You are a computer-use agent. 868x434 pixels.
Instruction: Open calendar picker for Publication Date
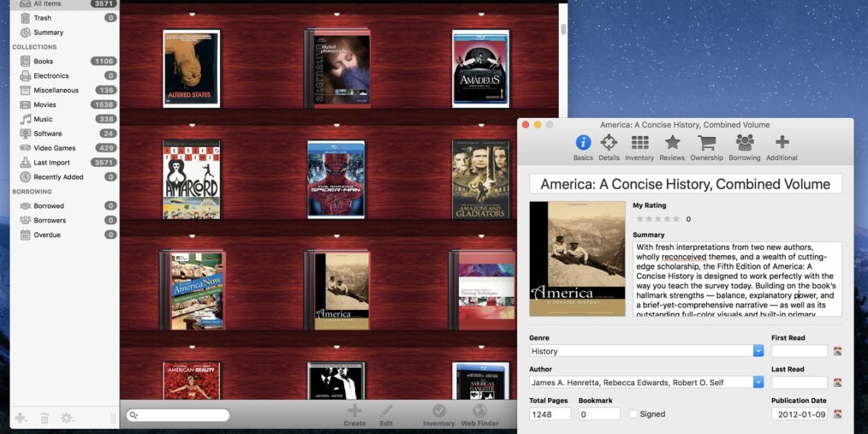point(838,414)
